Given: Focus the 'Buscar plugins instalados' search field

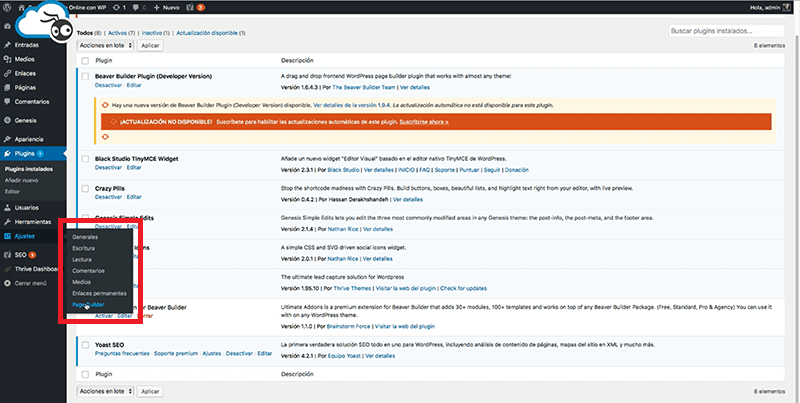Looking at the screenshot, I should point(727,31).
